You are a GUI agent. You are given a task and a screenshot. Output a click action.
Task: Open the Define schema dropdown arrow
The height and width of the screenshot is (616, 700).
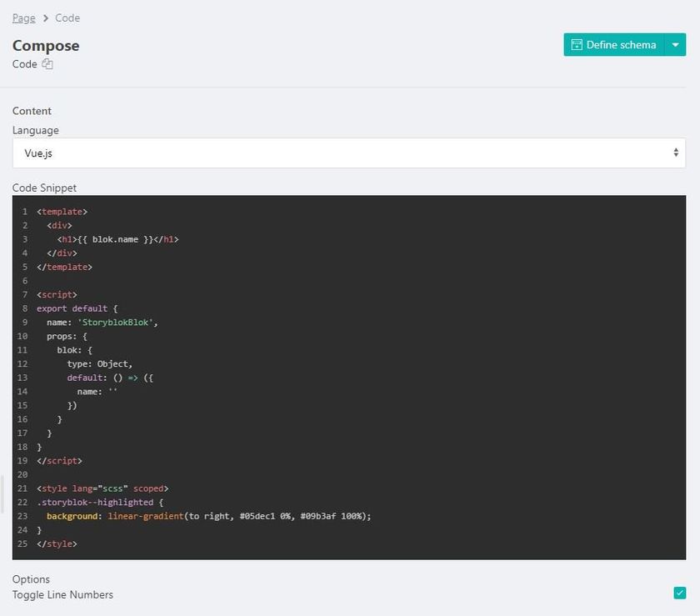coord(676,45)
